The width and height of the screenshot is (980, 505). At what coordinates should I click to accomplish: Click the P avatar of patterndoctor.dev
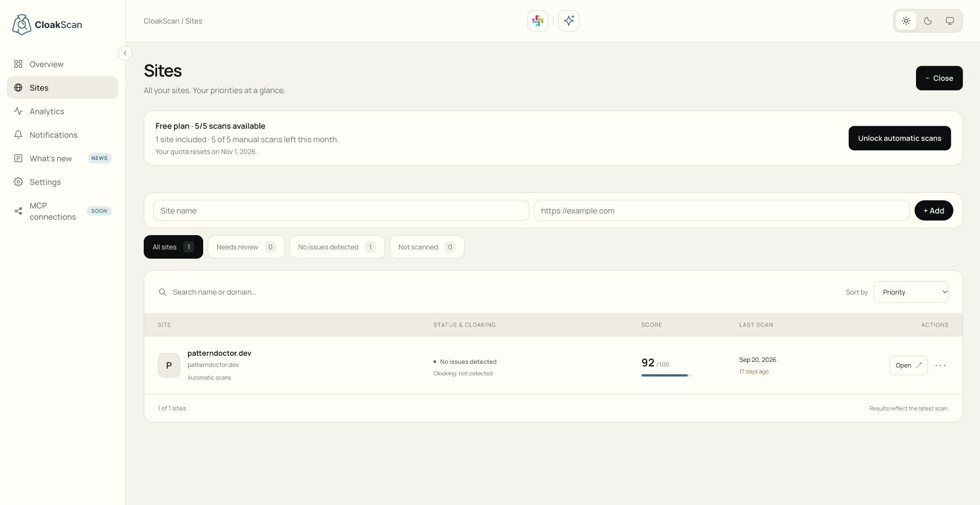coord(169,365)
